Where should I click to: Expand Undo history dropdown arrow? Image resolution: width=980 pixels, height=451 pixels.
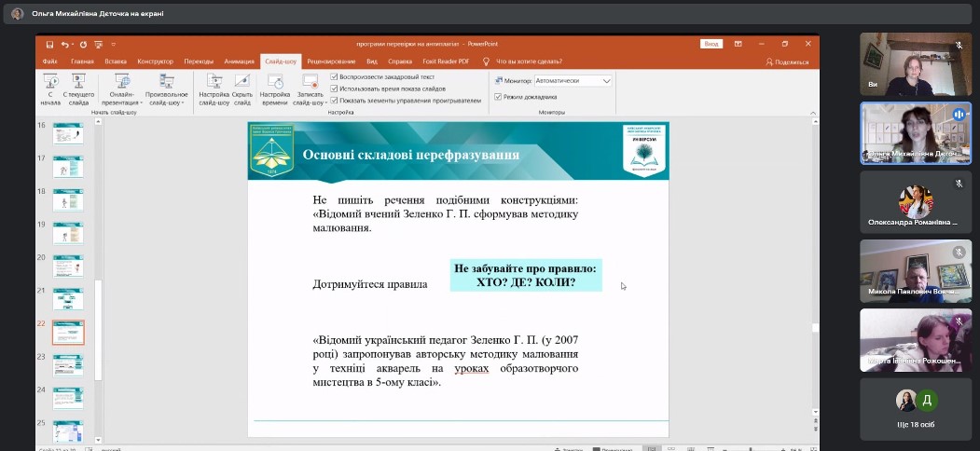[x=73, y=45]
